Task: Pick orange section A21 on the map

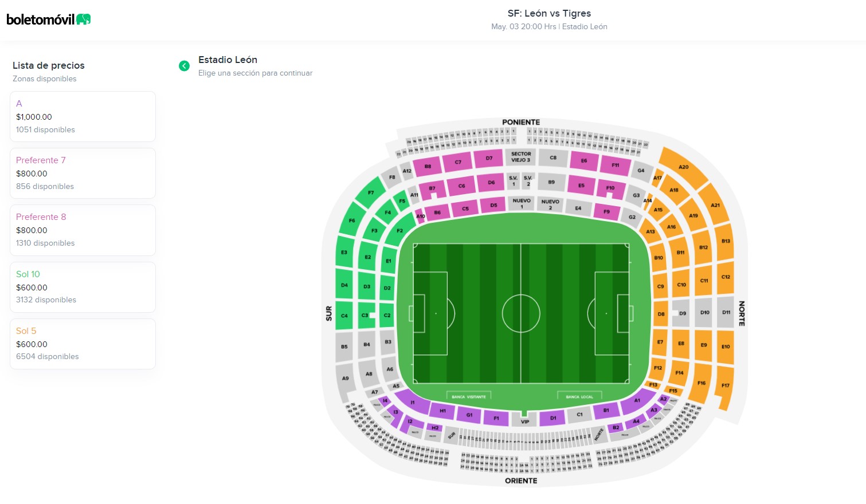Action: click(715, 205)
